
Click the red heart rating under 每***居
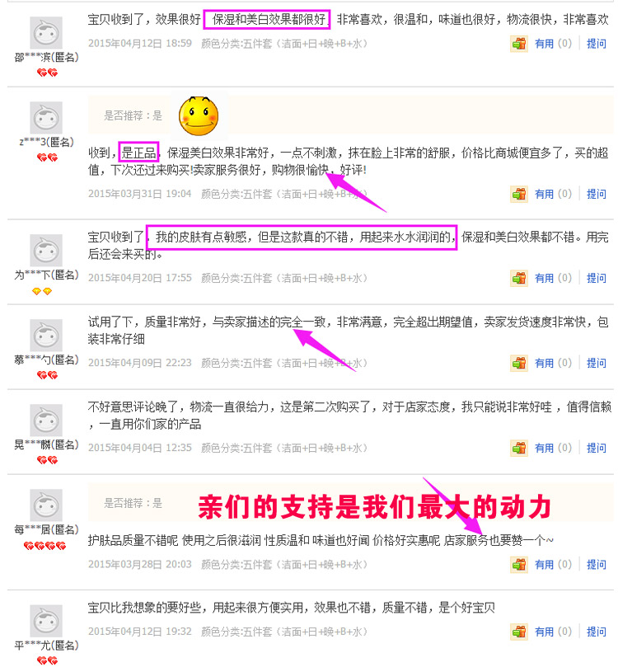coord(45,546)
